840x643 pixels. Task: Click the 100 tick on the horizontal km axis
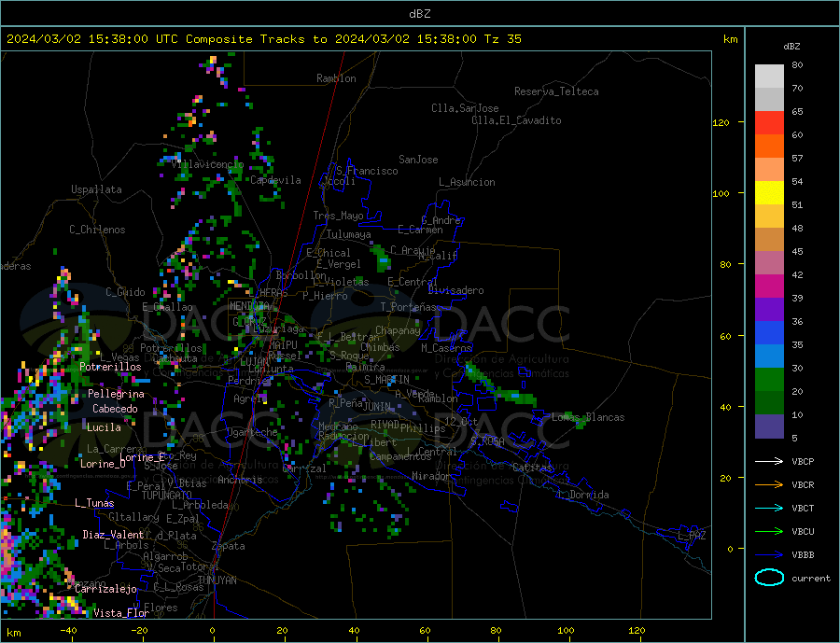(x=566, y=630)
